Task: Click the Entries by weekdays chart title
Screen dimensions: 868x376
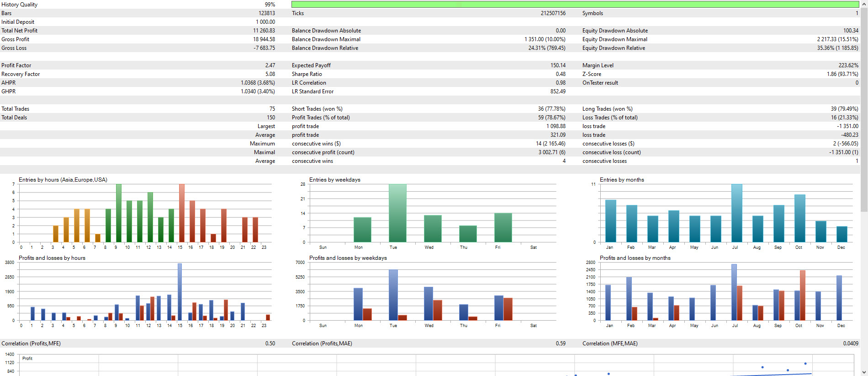Action: pos(334,180)
